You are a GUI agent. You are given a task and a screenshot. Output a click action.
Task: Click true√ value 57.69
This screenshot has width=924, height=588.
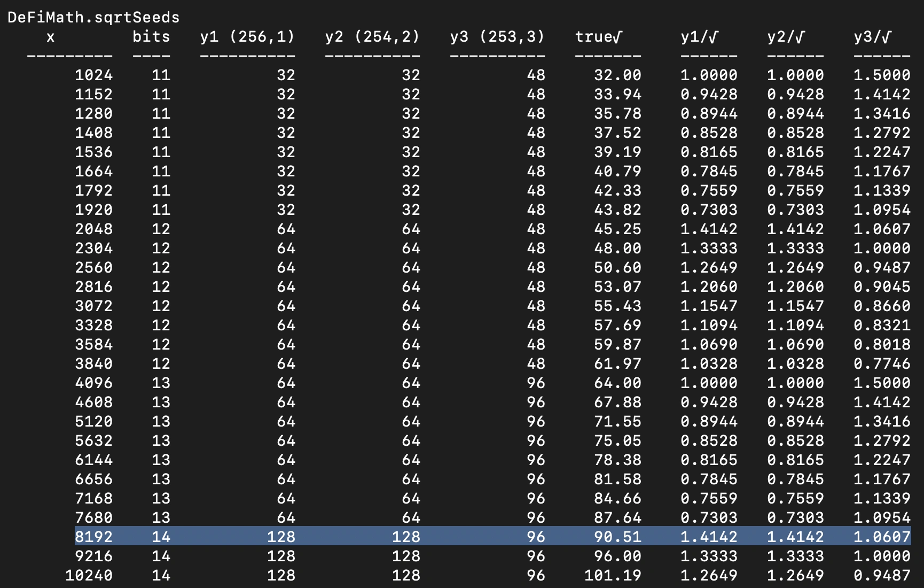[x=617, y=326]
